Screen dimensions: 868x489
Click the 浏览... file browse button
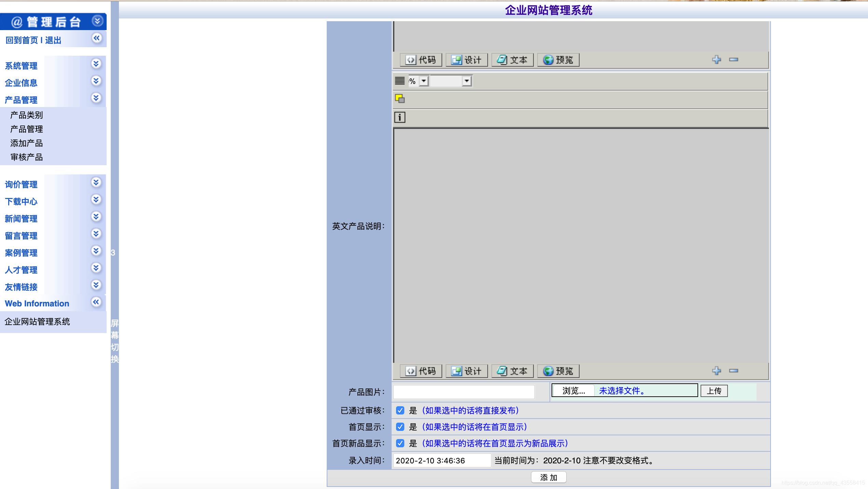(574, 391)
